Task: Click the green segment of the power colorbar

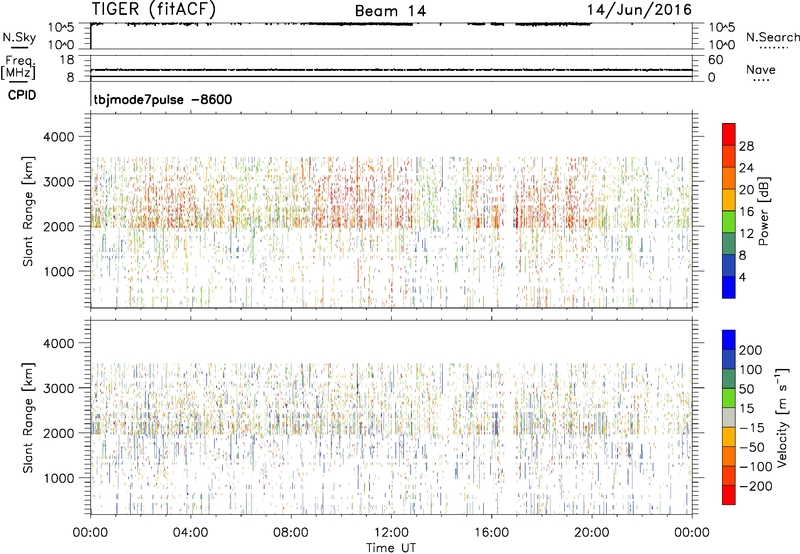Action: click(x=729, y=221)
